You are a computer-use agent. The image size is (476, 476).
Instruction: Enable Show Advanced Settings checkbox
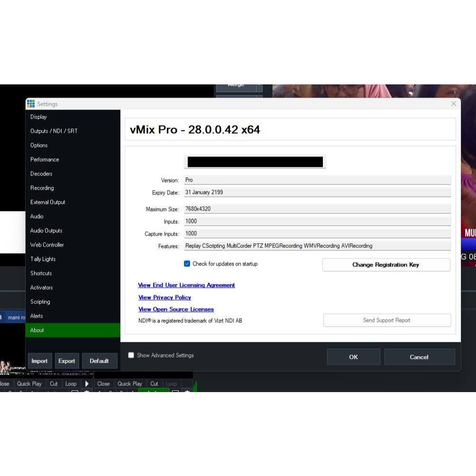pyautogui.click(x=131, y=355)
